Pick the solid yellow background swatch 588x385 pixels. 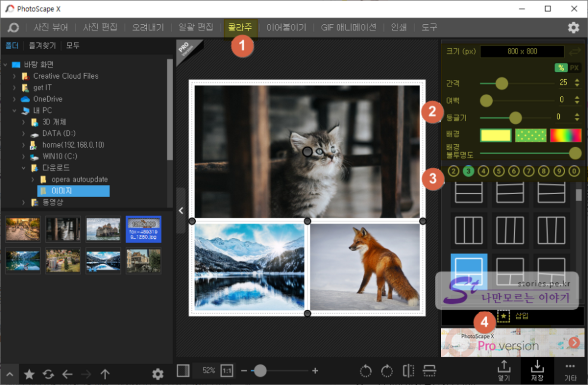(495, 135)
